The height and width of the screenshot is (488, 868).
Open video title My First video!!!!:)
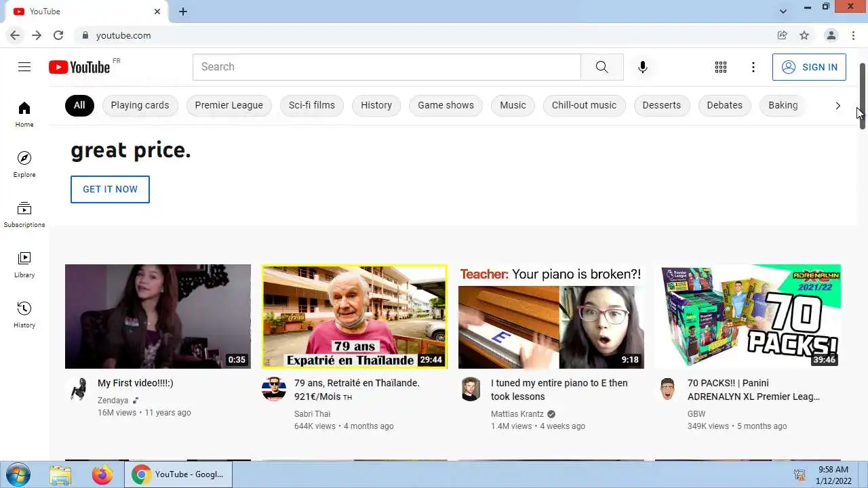136,383
